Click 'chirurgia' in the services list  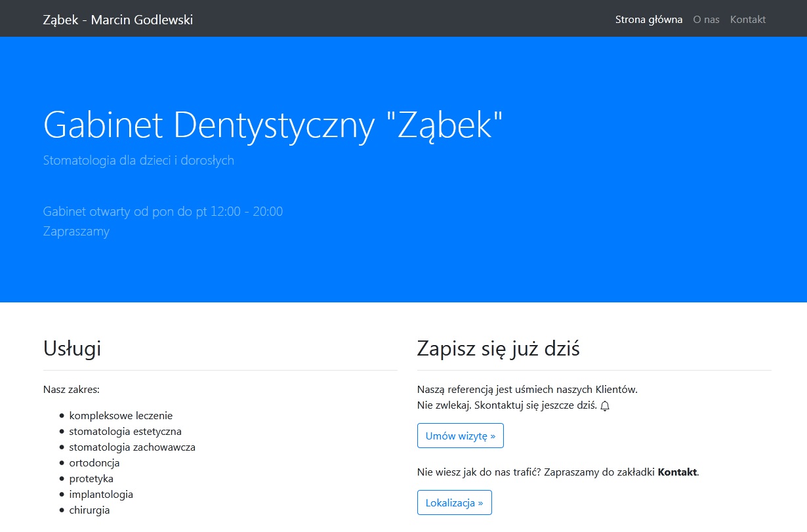point(89,510)
